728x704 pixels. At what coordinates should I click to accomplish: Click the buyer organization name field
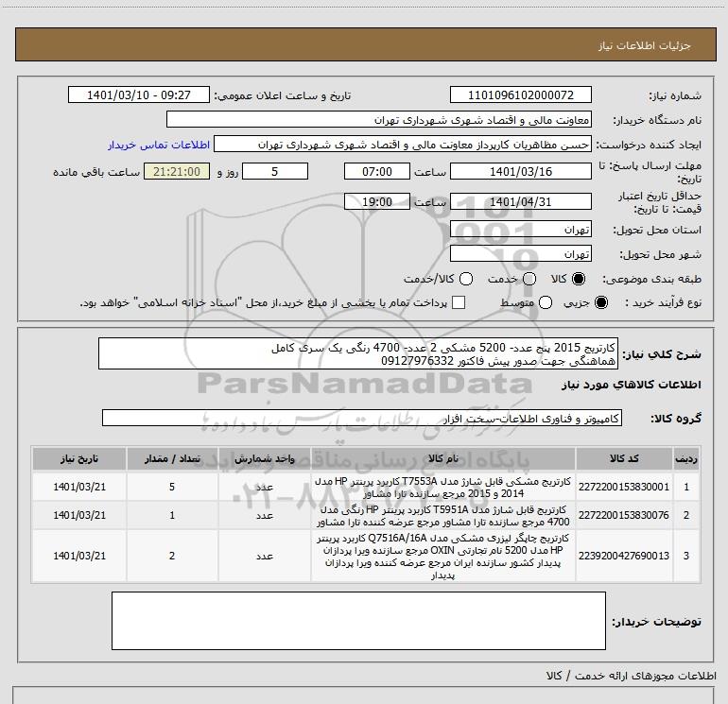coord(379,119)
